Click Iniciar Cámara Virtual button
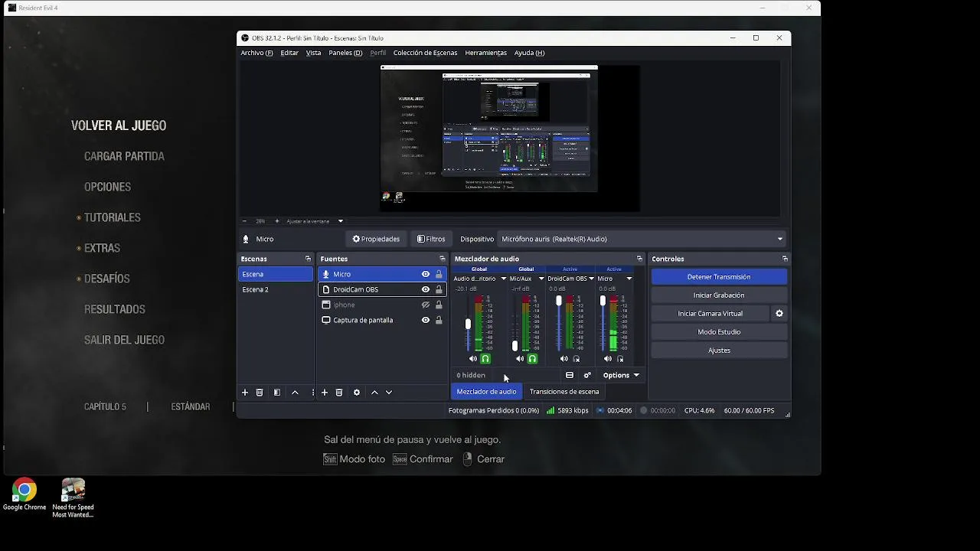 (x=710, y=314)
